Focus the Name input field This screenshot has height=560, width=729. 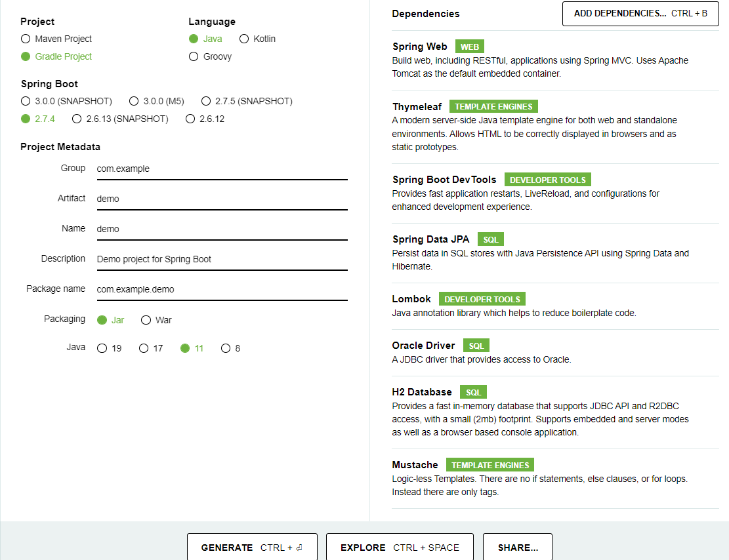222,230
